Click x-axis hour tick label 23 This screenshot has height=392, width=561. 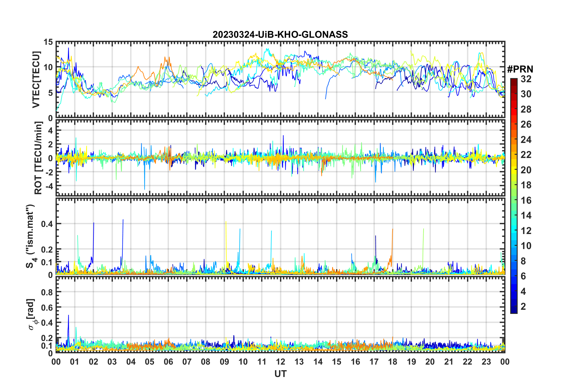pyautogui.click(x=486, y=362)
